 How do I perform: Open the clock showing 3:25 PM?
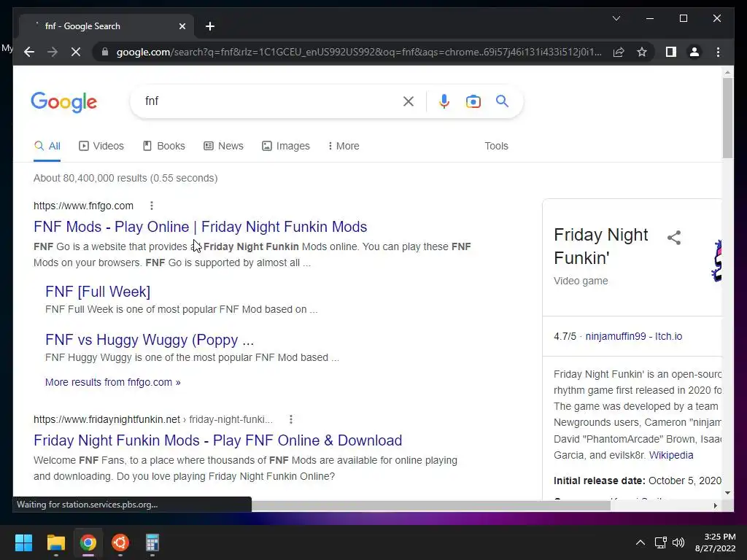coord(715,542)
